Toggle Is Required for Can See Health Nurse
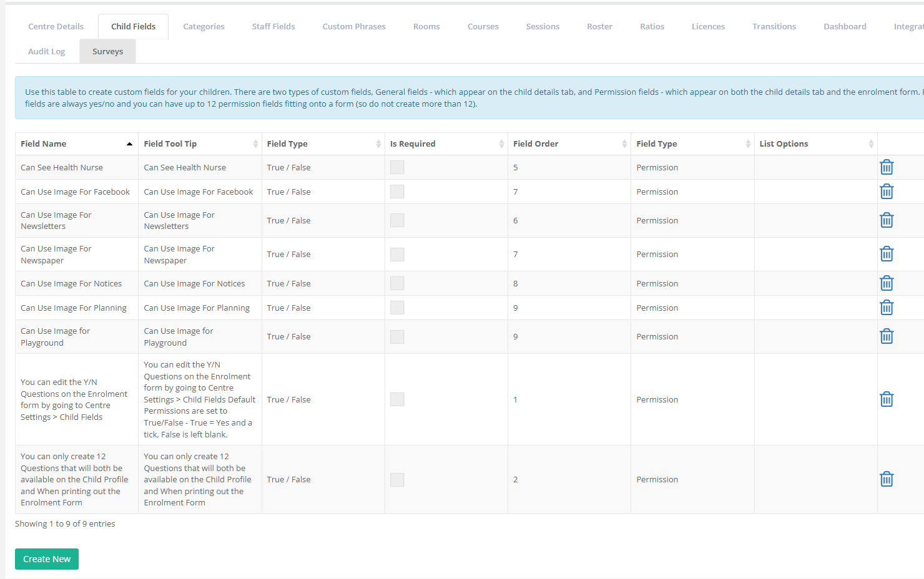The height and width of the screenshot is (579, 924). pos(397,167)
